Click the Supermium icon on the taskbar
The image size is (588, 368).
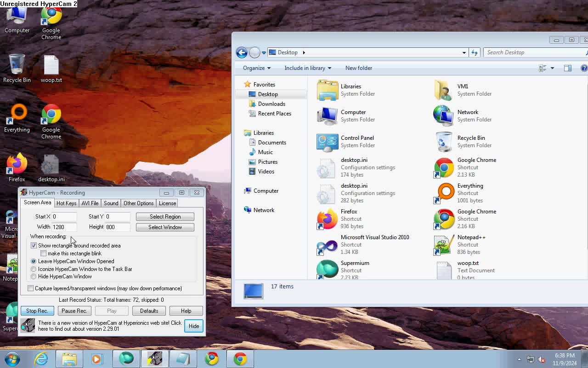tap(126, 359)
